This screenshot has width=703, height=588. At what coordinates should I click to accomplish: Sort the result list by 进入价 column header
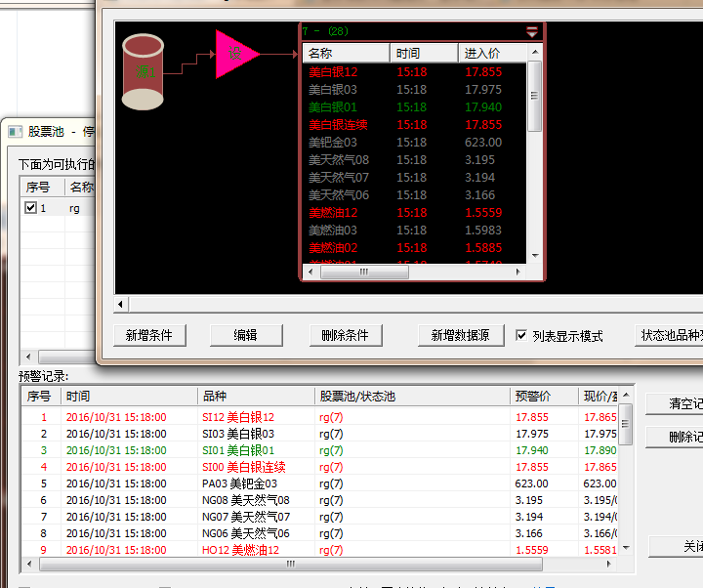pyautogui.click(x=492, y=53)
